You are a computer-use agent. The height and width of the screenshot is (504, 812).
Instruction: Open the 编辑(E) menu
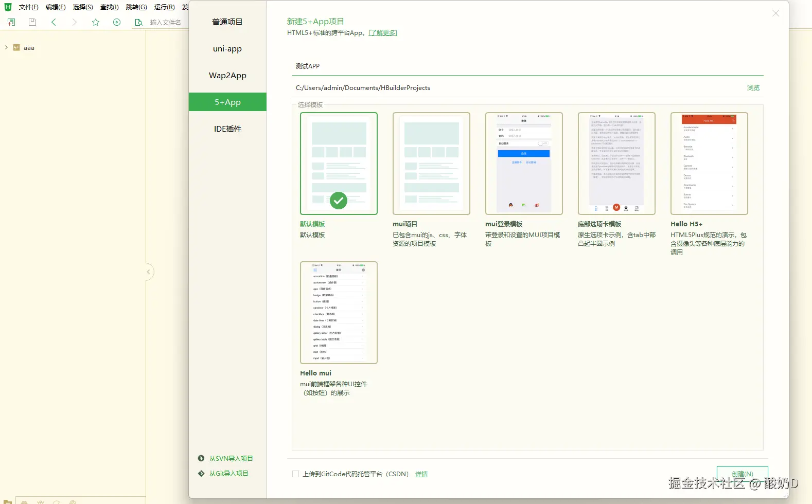56,7
